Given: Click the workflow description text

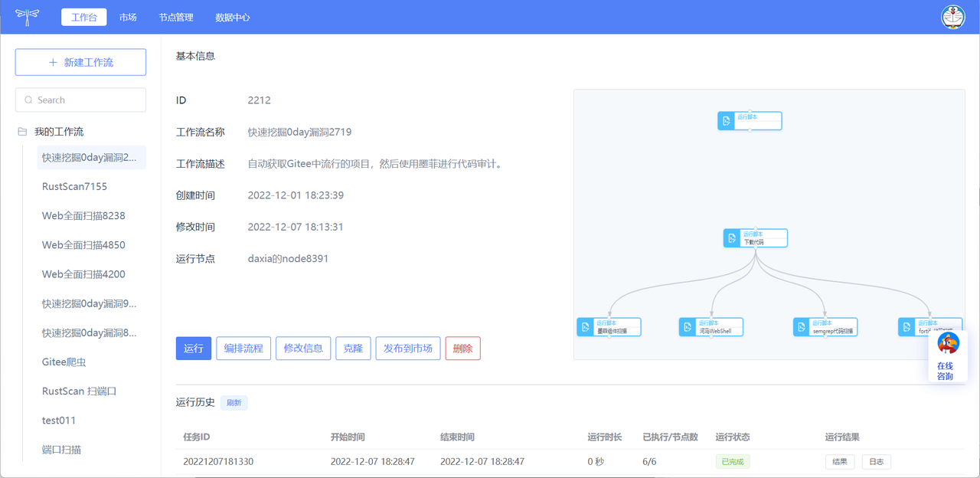Looking at the screenshot, I should (x=375, y=164).
